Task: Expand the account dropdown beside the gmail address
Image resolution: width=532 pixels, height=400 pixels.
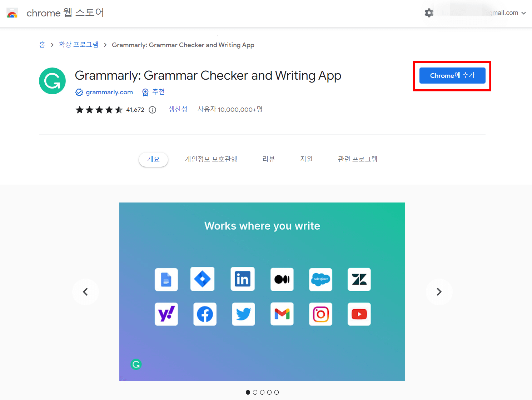Action: point(524,13)
